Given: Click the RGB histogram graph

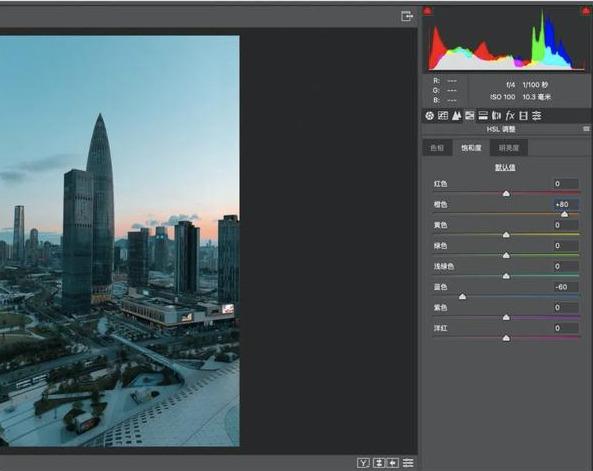Looking at the screenshot, I should tap(506, 40).
